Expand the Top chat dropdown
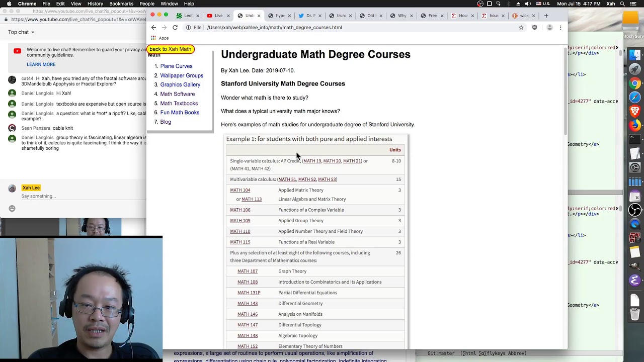Image resolution: width=644 pixels, height=362 pixels. [21, 32]
